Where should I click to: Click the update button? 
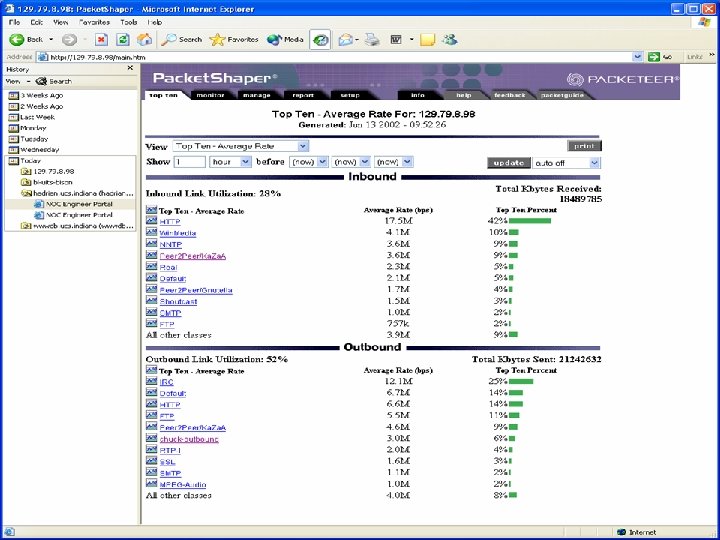coord(509,163)
